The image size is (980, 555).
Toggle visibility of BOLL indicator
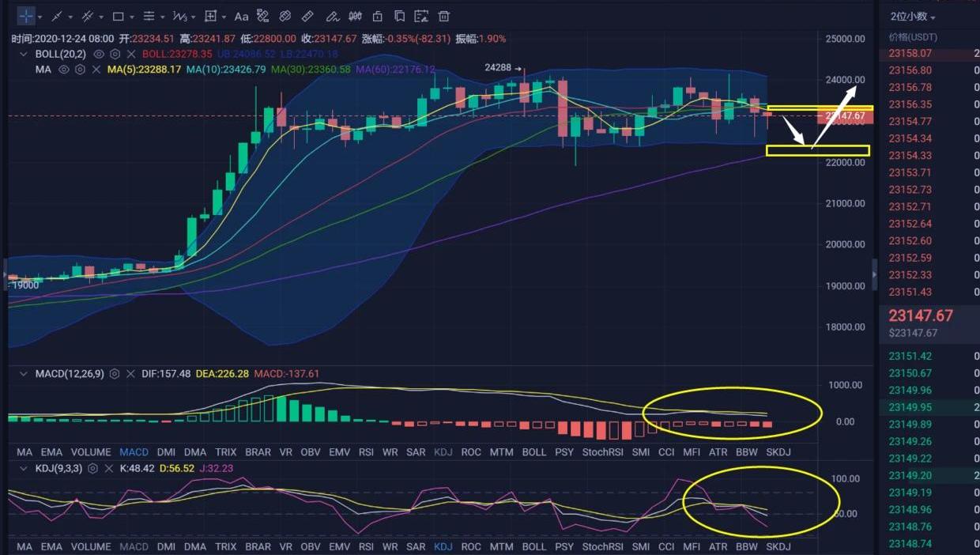pyautogui.click(x=99, y=54)
